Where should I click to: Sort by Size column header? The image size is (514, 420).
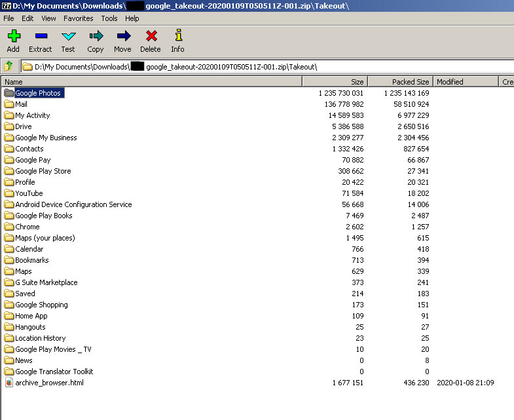[335, 82]
